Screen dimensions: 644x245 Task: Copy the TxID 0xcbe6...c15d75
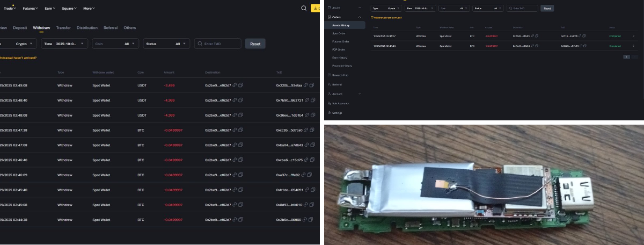[x=312, y=160]
